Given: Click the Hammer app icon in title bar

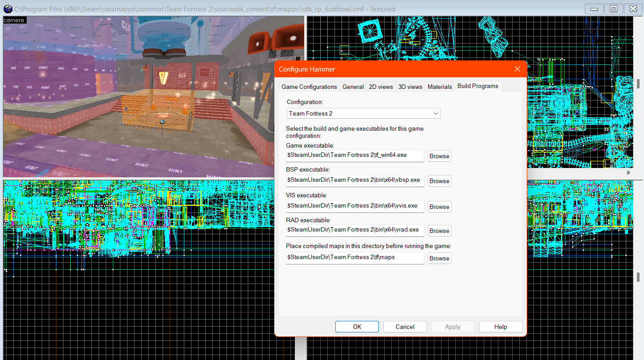Looking at the screenshot, I should point(8,9).
